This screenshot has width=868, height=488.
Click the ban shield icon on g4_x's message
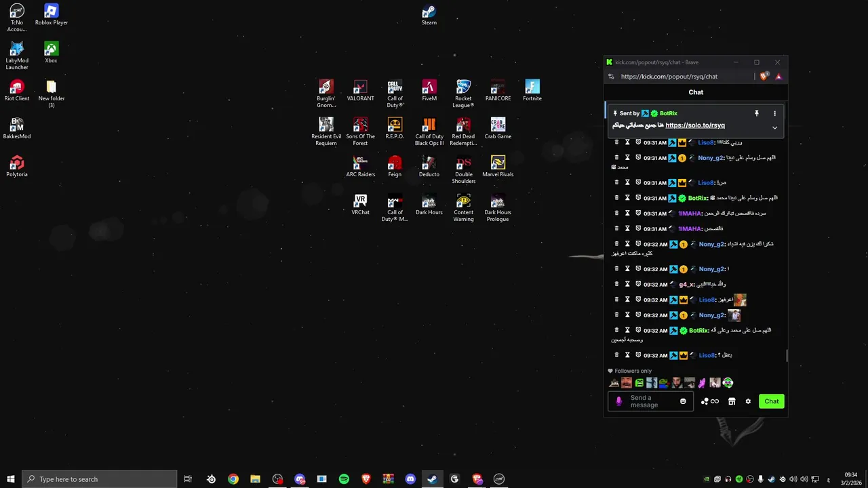[x=638, y=284]
